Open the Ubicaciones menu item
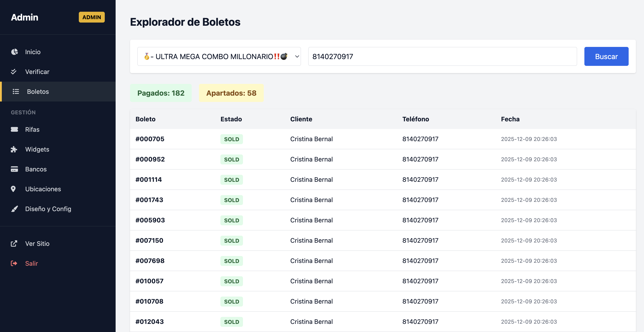Viewport: 644px width, 332px height. 43,189
